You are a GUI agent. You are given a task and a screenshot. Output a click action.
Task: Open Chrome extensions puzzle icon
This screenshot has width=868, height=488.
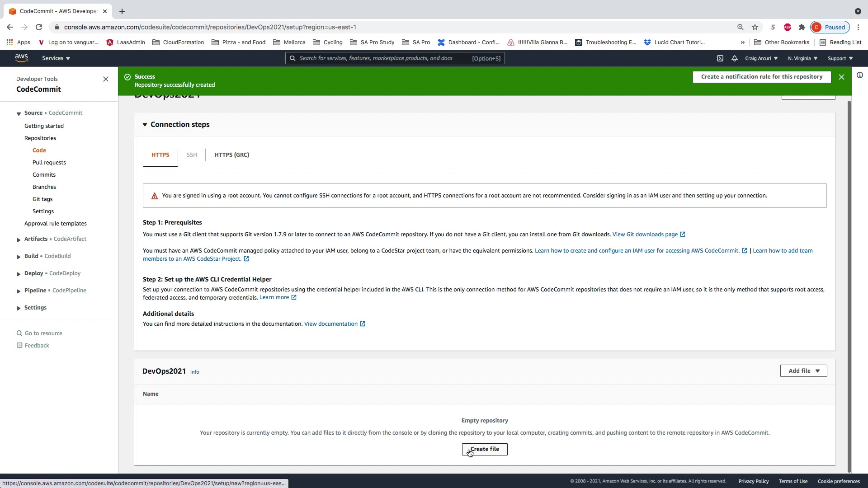(802, 27)
